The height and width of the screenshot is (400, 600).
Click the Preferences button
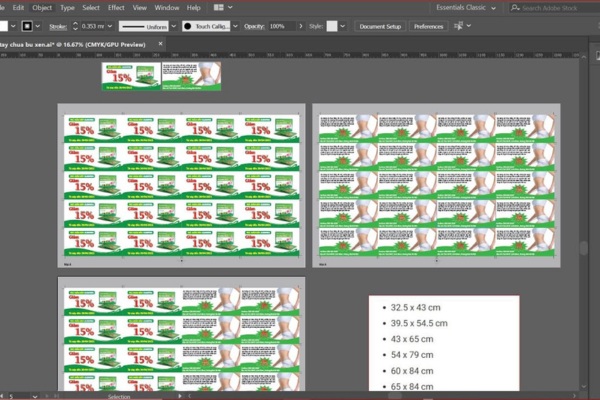coord(428,26)
